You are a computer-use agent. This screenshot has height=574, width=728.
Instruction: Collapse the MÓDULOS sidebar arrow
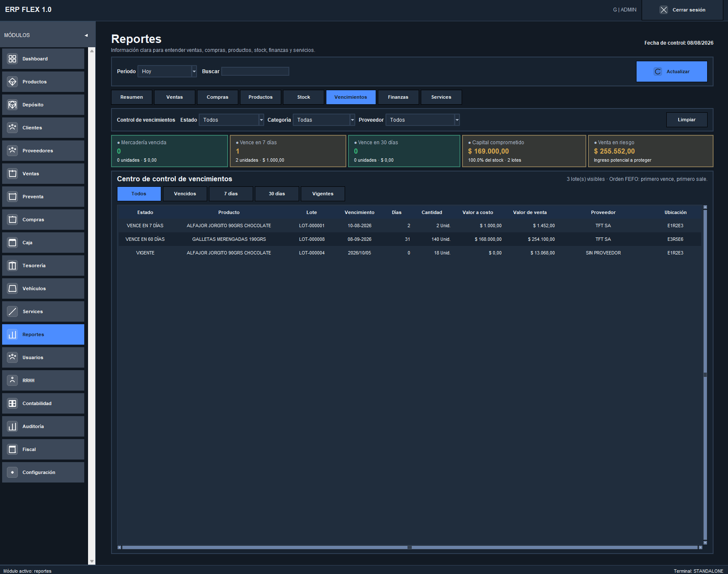click(x=86, y=35)
